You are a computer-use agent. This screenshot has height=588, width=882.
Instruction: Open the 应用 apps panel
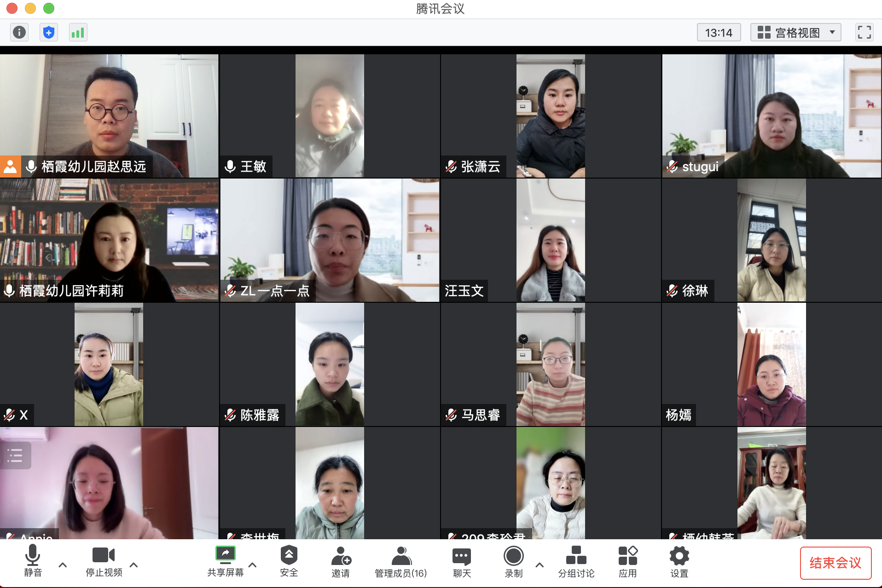coord(627,562)
